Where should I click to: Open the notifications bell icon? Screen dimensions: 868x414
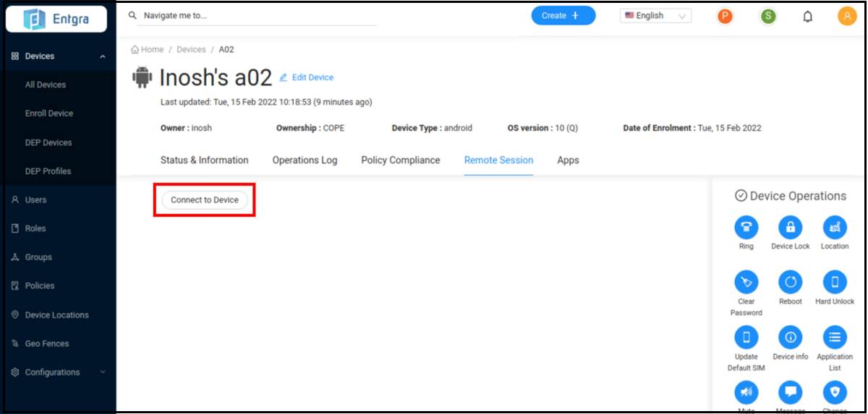(x=808, y=16)
